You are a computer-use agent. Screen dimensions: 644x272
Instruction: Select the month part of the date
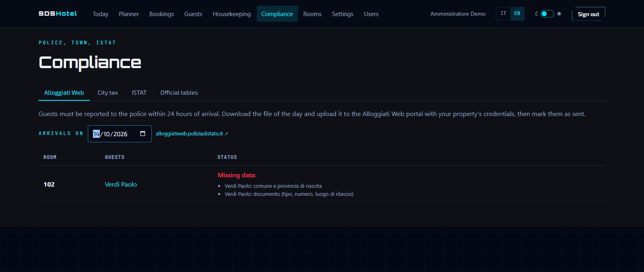pos(107,134)
